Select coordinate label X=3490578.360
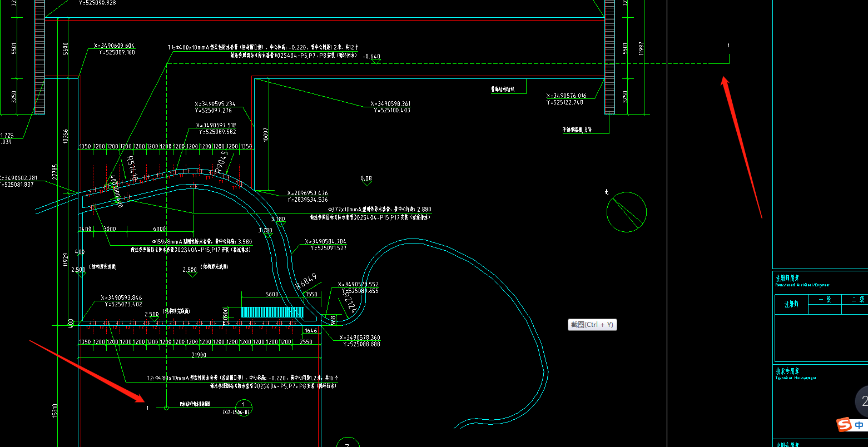Image resolution: width=868 pixels, height=447 pixels. (x=360, y=338)
